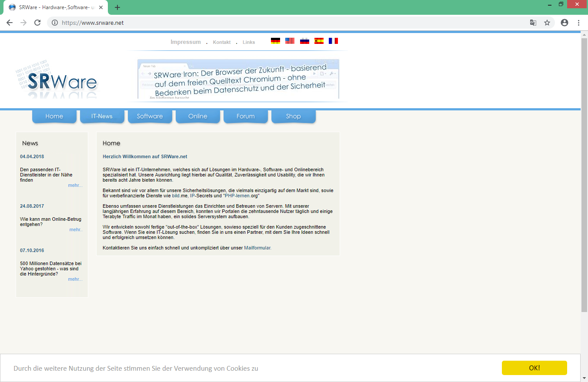Image resolution: width=588 pixels, height=382 pixels.
Task: Switch site language to Russian flag
Action: (304, 41)
